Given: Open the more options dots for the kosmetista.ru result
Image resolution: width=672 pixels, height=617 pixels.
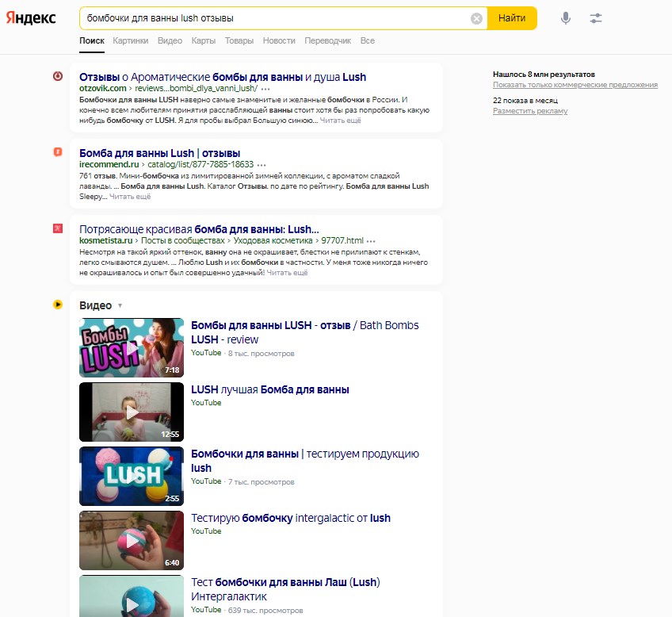Looking at the screenshot, I should 371,241.
